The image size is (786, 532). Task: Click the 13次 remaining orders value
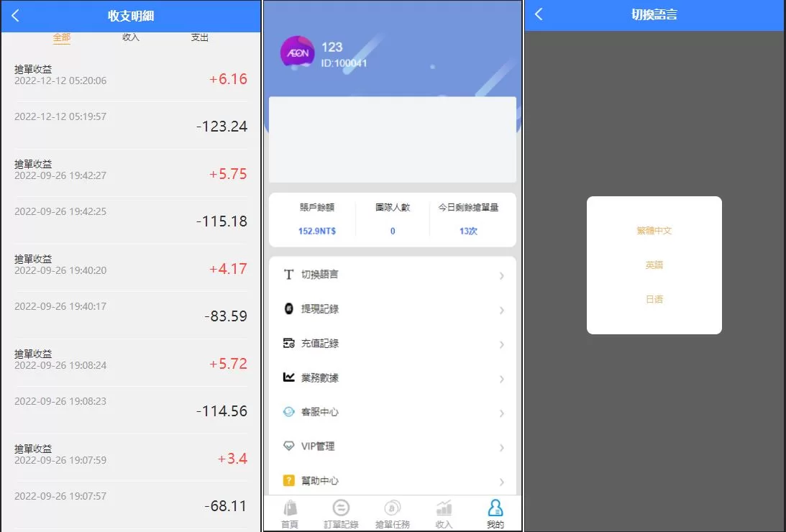pos(468,231)
